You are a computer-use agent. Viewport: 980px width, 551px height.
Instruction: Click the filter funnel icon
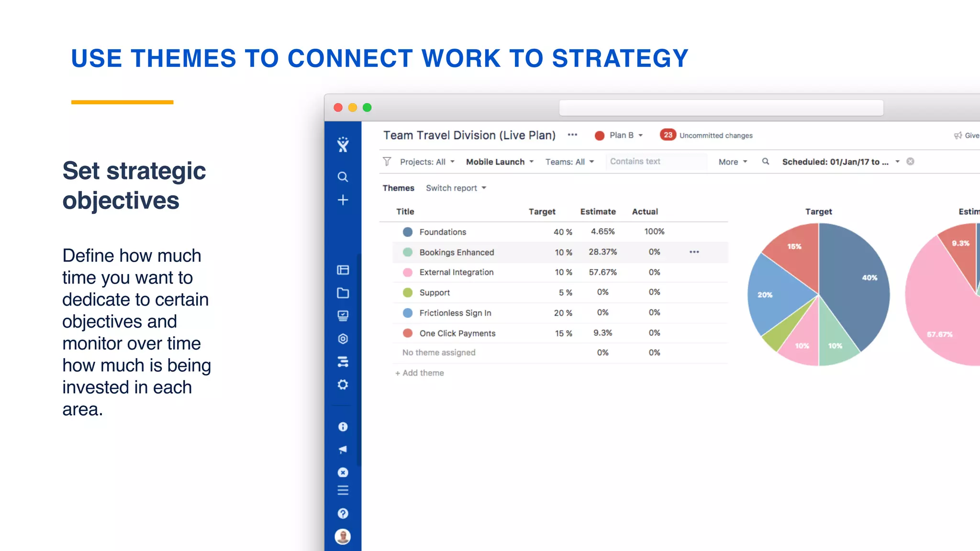pos(387,162)
